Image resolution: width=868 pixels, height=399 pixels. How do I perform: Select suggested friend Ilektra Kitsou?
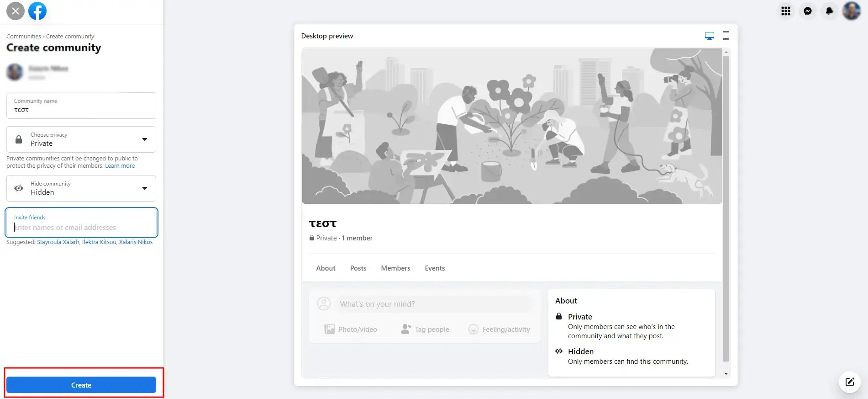click(x=99, y=242)
